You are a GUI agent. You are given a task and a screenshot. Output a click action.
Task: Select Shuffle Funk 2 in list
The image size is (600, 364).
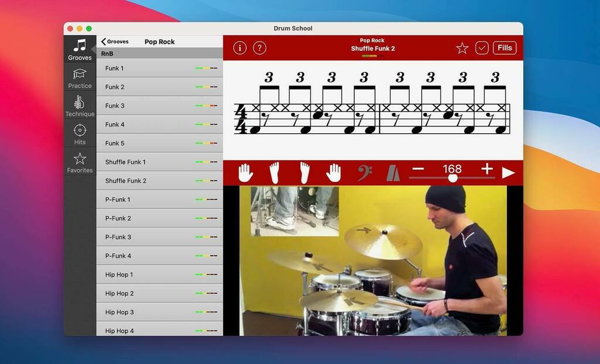(159, 180)
